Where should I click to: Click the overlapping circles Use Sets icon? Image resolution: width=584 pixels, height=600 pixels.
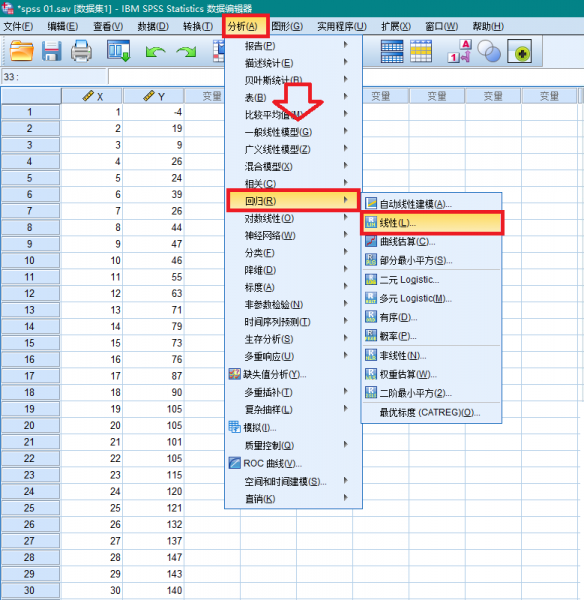coord(489,51)
